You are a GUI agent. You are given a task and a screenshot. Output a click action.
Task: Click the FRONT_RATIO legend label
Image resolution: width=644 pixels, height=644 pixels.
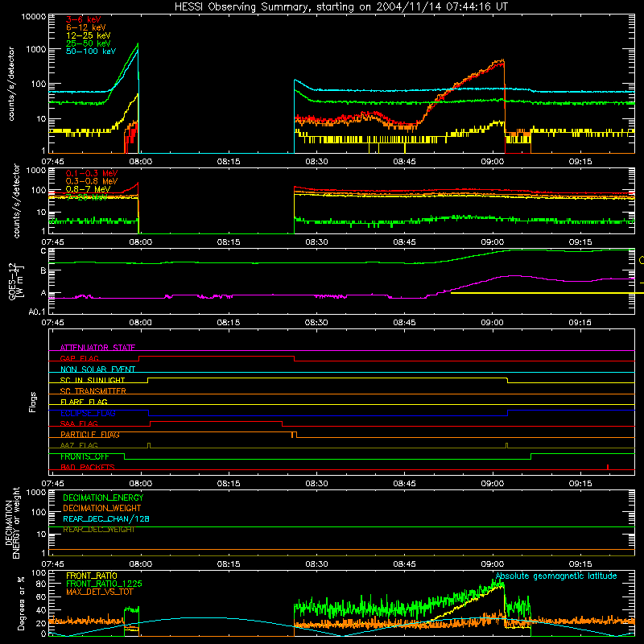pyautogui.click(x=92, y=576)
